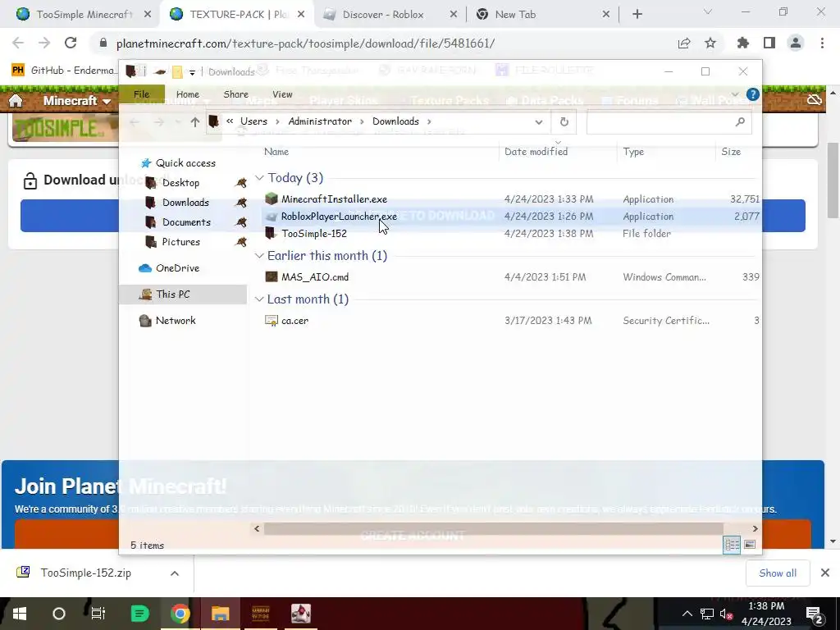The height and width of the screenshot is (630, 840).
Task: Reload the Chrome page
Action: [x=71, y=43]
